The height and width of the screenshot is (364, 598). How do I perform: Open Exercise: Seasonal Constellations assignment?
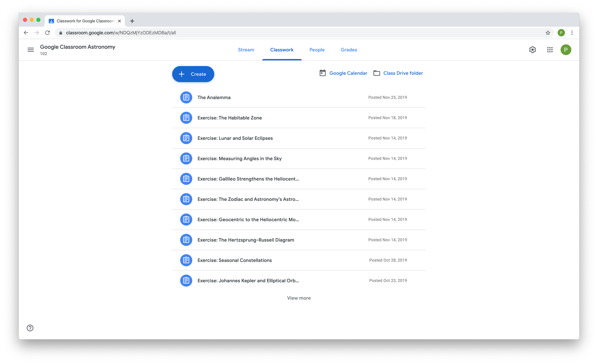coord(234,260)
